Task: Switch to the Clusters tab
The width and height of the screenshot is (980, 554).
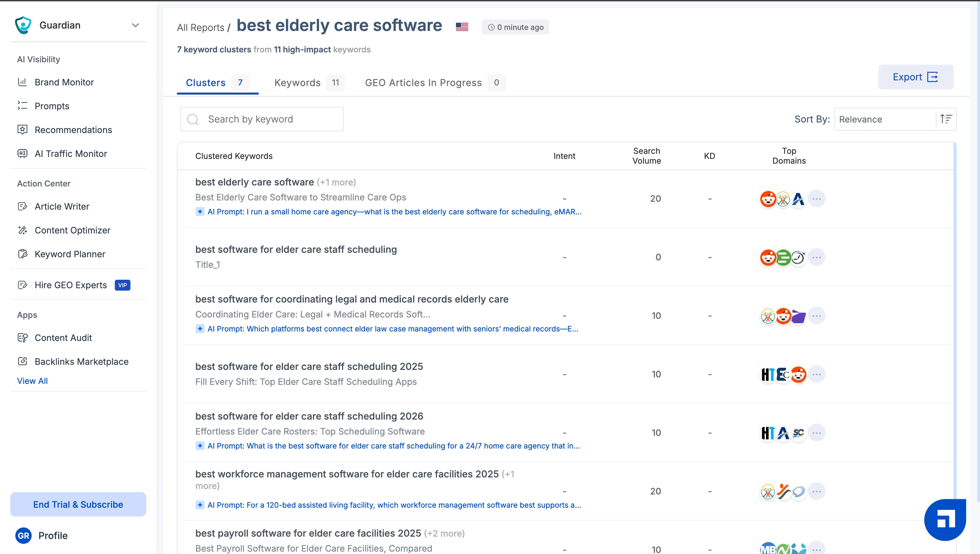Action: pos(218,83)
